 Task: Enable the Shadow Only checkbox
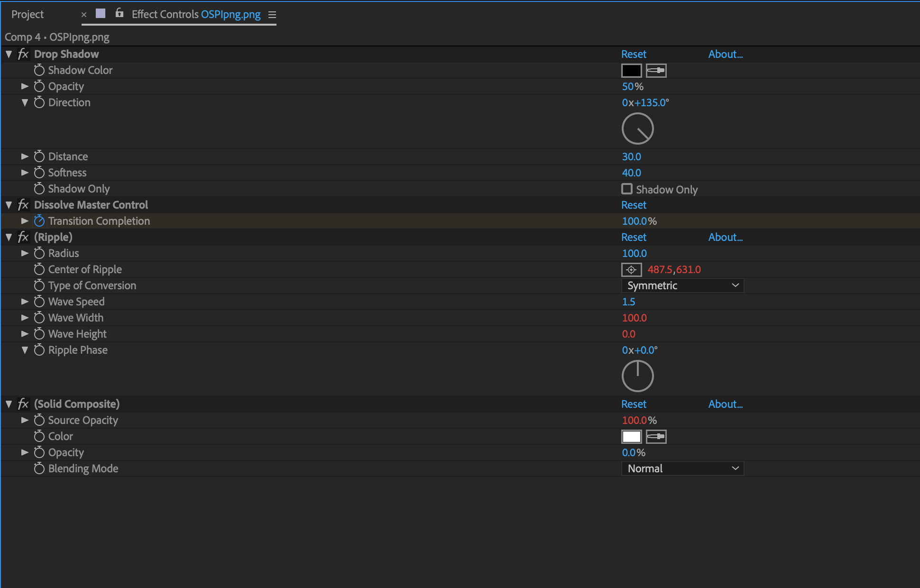(x=627, y=189)
